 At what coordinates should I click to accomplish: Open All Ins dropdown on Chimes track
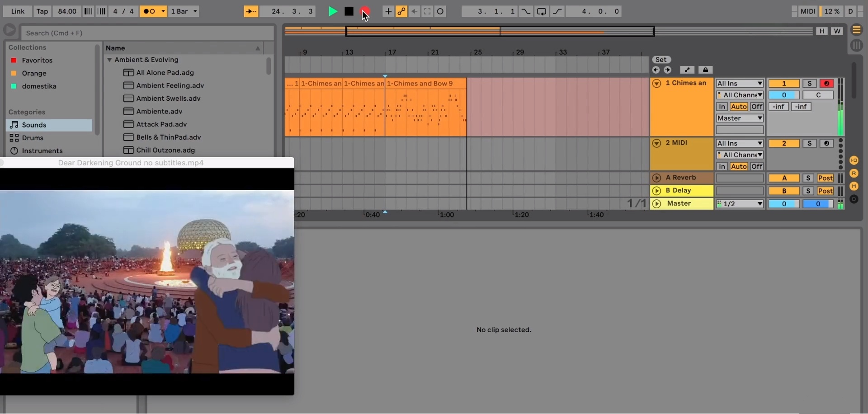click(x=740, y=84)
